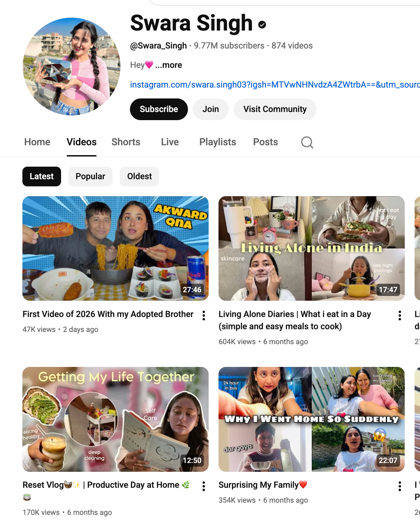Sort videos by Oldest
Viewport: 420px width, 520px height.
[x=139, y=177]
